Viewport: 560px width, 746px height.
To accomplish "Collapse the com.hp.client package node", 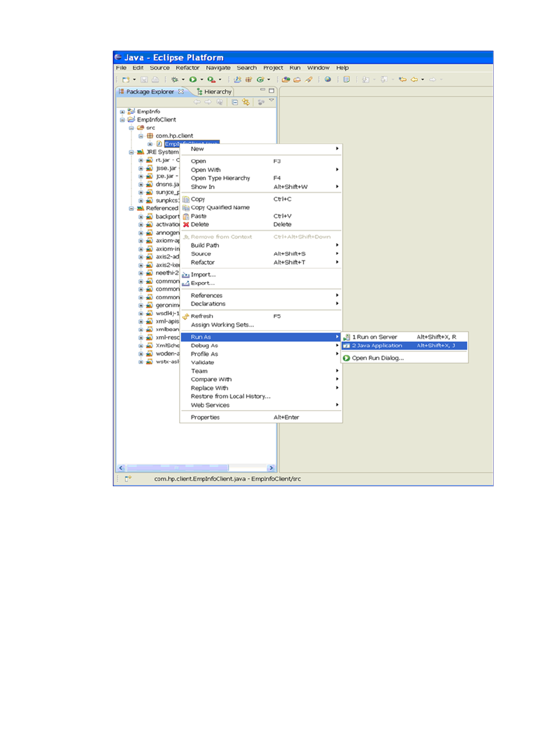I will pyautogui.click(x=141, y=136).
